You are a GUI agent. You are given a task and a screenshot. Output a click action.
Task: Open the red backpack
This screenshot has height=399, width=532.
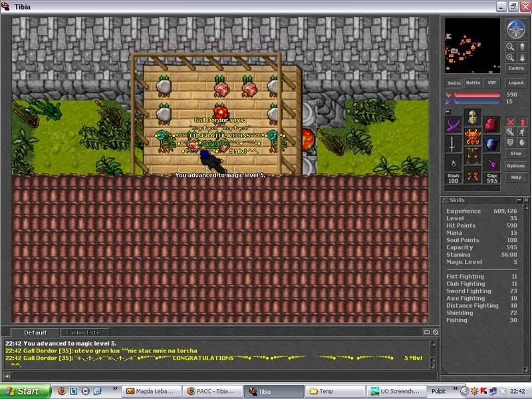coord(491,125)
